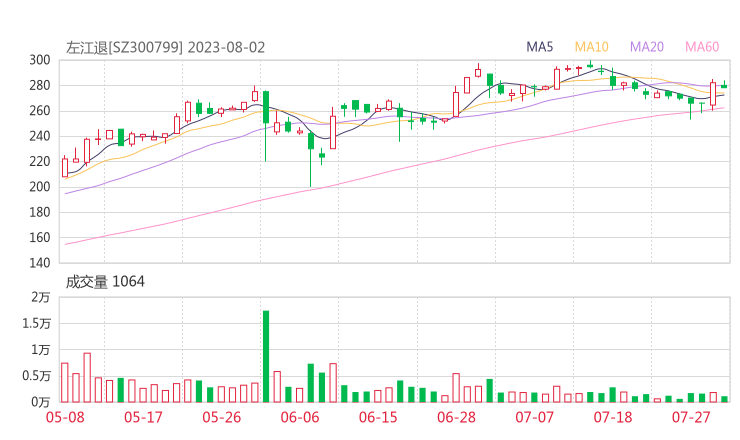Click the 06-28 date axis label
Viewport: 740px width, 440px height.
point(456,417)
